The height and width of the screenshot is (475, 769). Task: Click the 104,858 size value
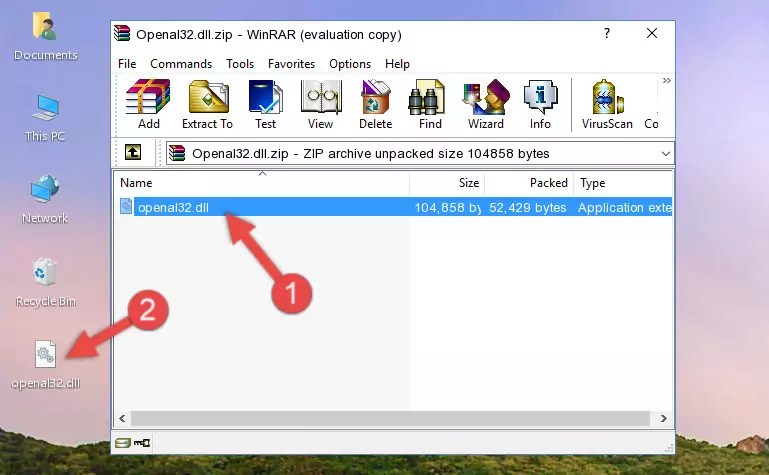[448, 208]
